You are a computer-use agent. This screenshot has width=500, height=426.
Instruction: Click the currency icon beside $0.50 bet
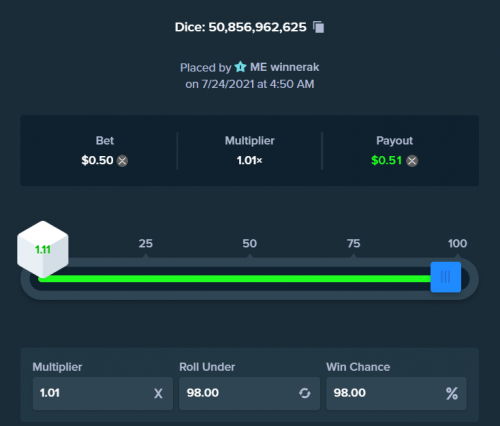click(122, 161)
